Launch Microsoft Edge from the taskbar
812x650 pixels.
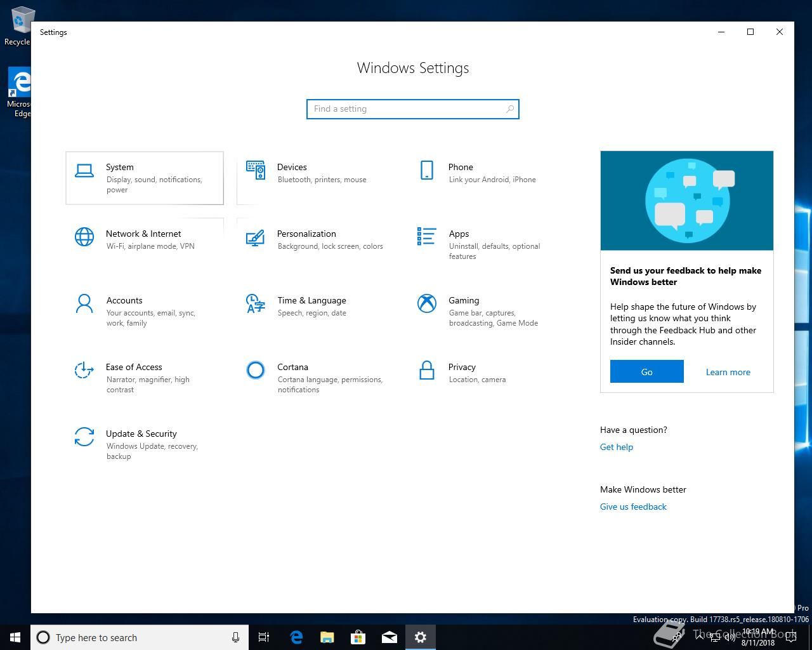point(296,637)
